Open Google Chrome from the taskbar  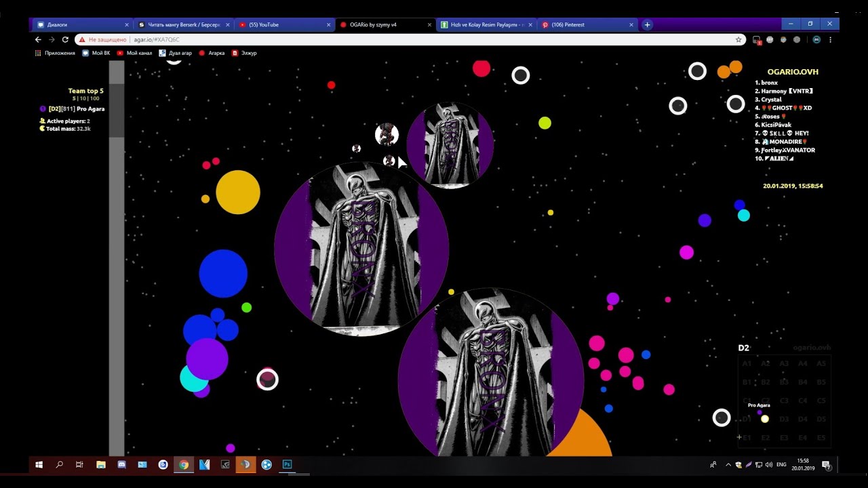184,465
